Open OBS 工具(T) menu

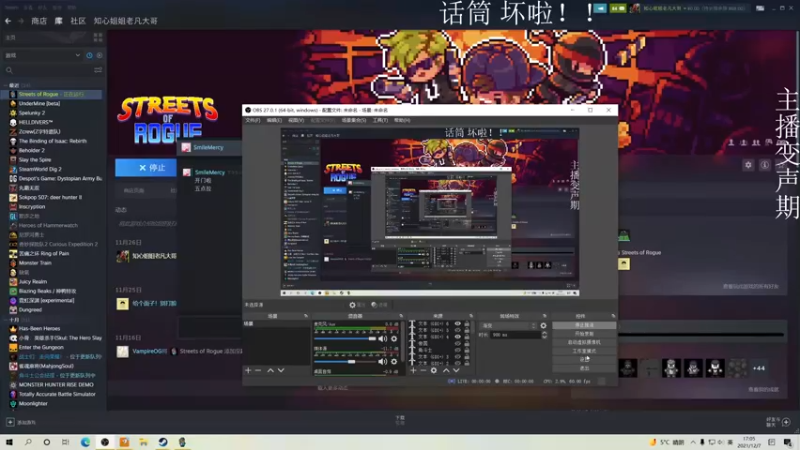coord(380,120)
